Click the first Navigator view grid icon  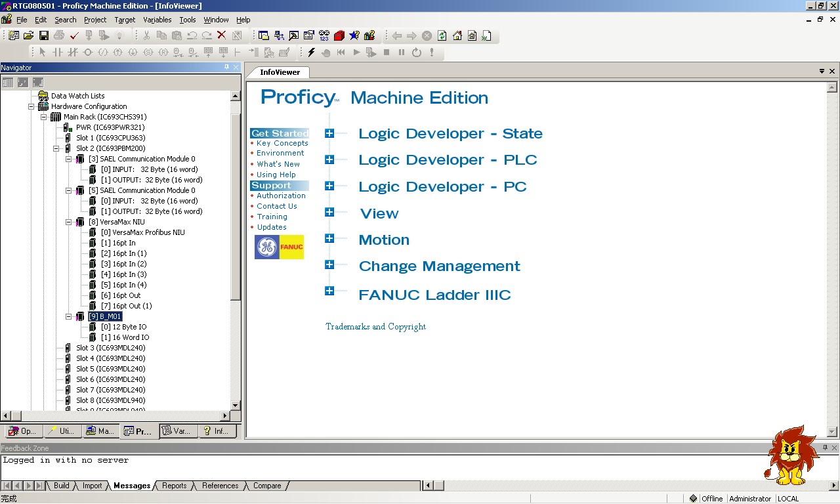[x=8, y=82]
